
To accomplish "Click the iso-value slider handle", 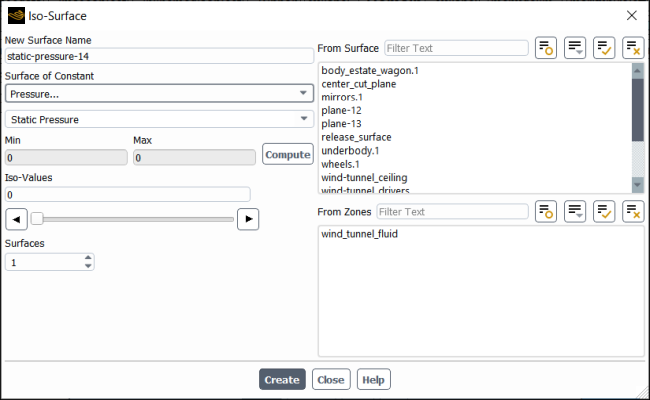I will pos(37,218).
